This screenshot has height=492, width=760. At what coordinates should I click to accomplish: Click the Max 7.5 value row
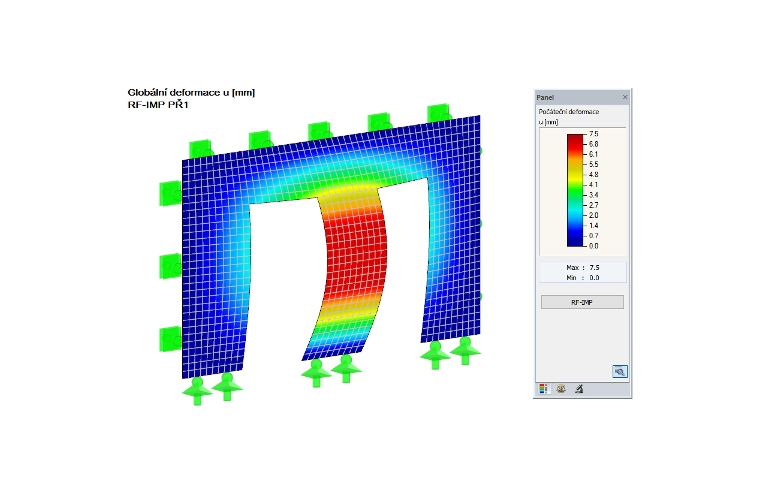(583, 268)
